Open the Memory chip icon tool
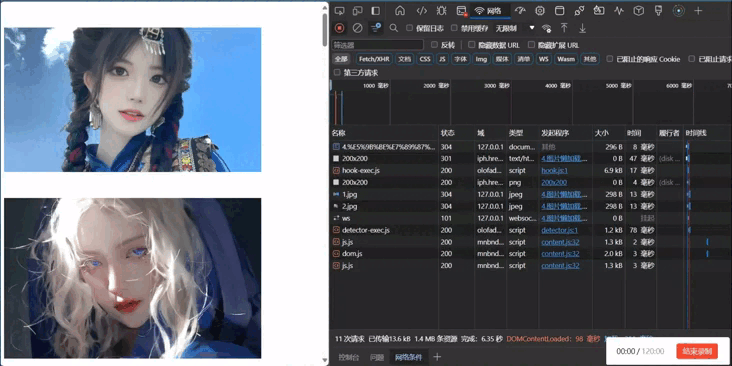The width and height of the screenshot is (732, 366). coord(540,11)
